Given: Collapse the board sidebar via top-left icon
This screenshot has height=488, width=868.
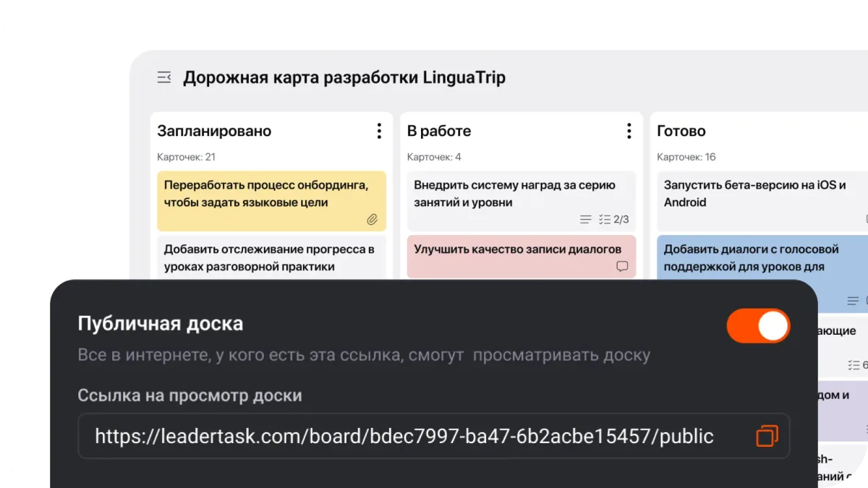Looking at the screenshot, I should point(163,77).
